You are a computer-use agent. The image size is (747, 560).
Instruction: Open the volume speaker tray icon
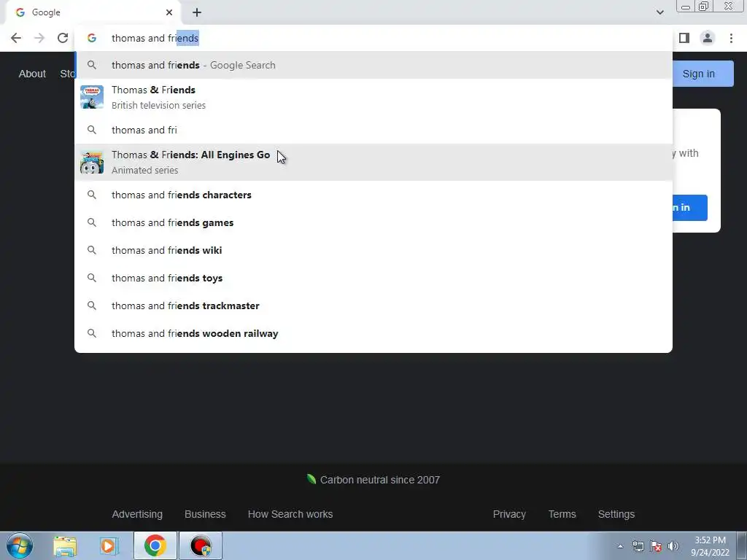click(673, 546)
